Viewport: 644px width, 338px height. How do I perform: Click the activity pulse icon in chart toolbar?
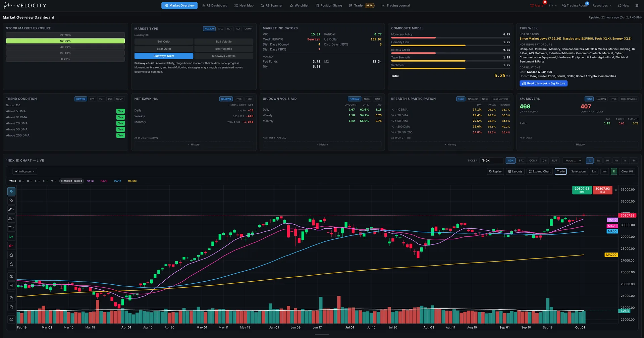tap(11, 285)
